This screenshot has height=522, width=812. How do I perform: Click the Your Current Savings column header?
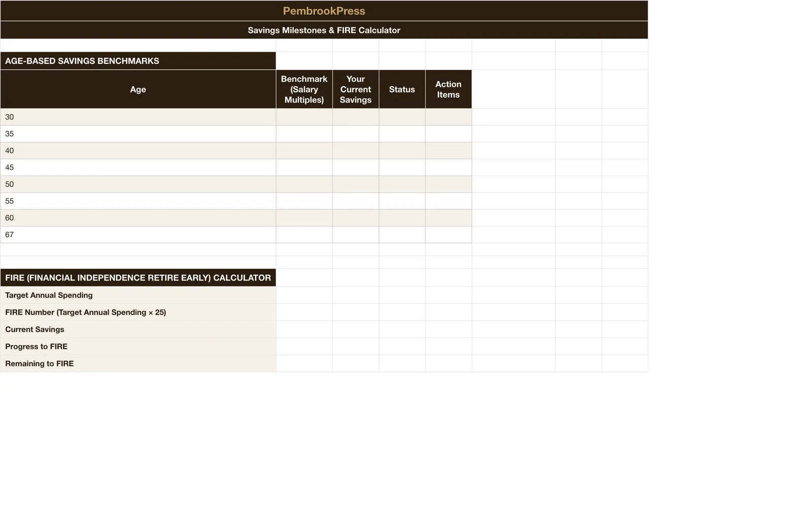355,89
